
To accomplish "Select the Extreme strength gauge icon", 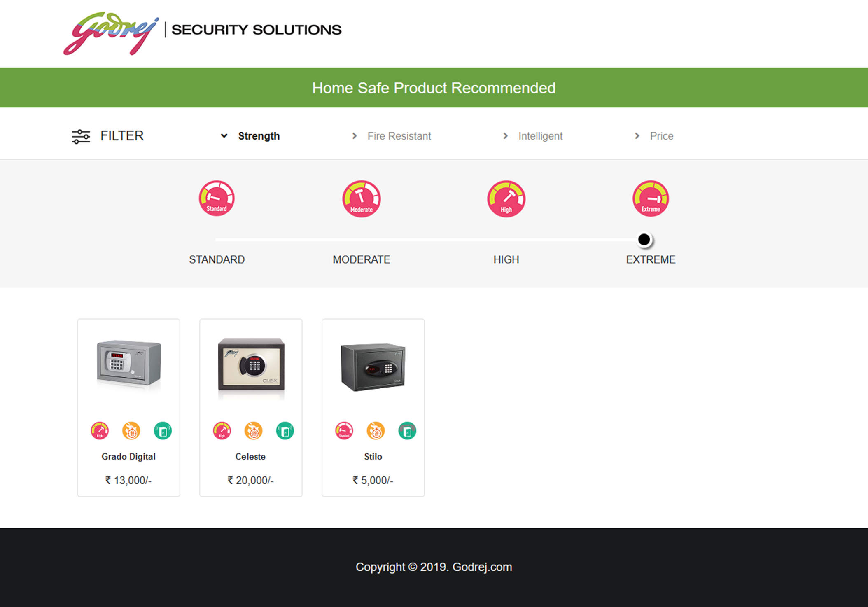I will click(651, 198).
